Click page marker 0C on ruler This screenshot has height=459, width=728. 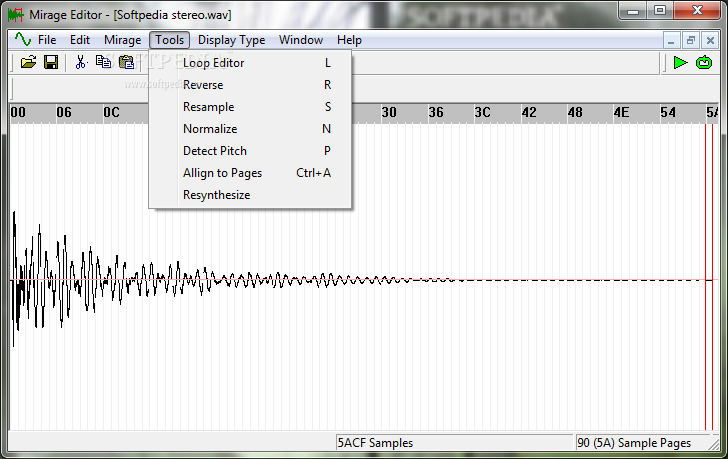click(x=111, y=112)
